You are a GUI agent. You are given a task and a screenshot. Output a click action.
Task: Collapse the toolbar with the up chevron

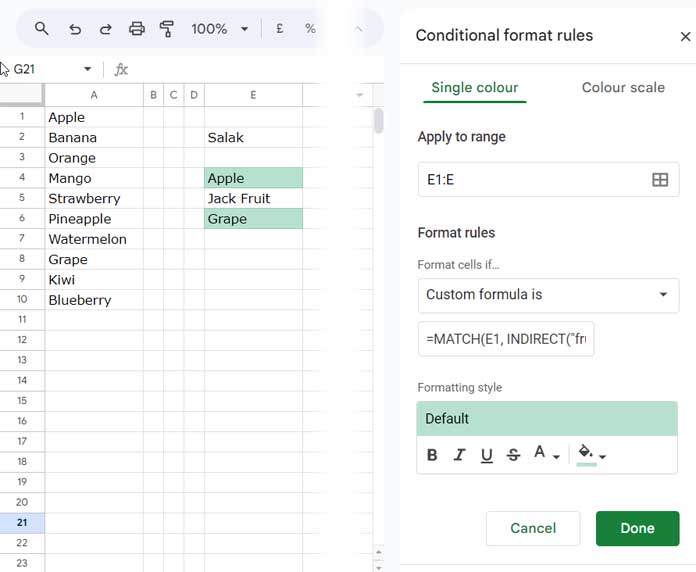(358, 29)
